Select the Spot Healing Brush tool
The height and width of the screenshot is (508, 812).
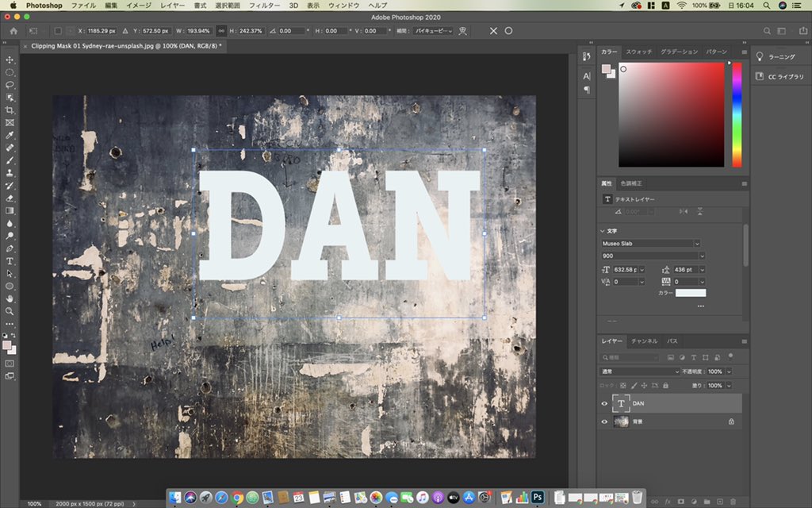tap(10, 148)
